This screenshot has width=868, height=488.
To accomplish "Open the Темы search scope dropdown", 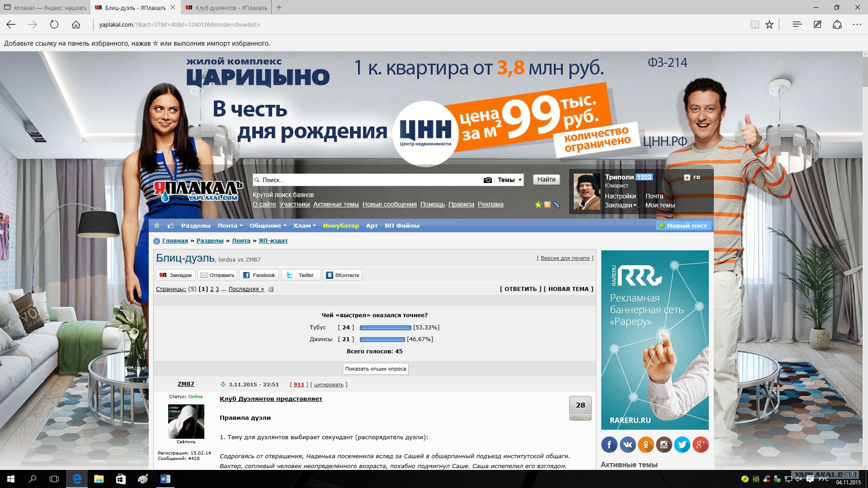I will (x=509, y=180).
